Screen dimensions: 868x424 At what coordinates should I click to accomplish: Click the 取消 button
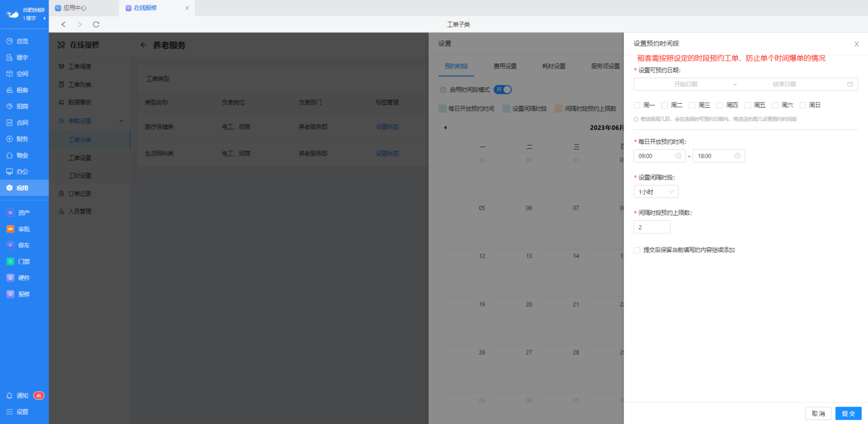818,414
